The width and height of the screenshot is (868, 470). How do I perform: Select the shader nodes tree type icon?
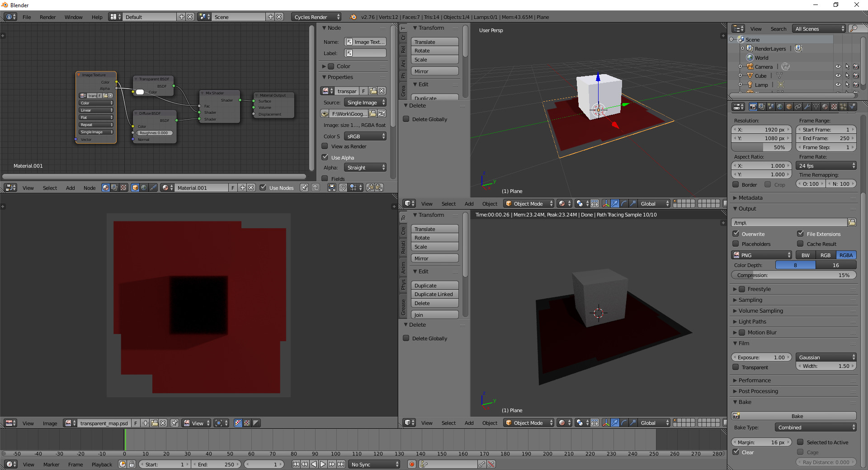pyautogui.click(x=106, y=188)
